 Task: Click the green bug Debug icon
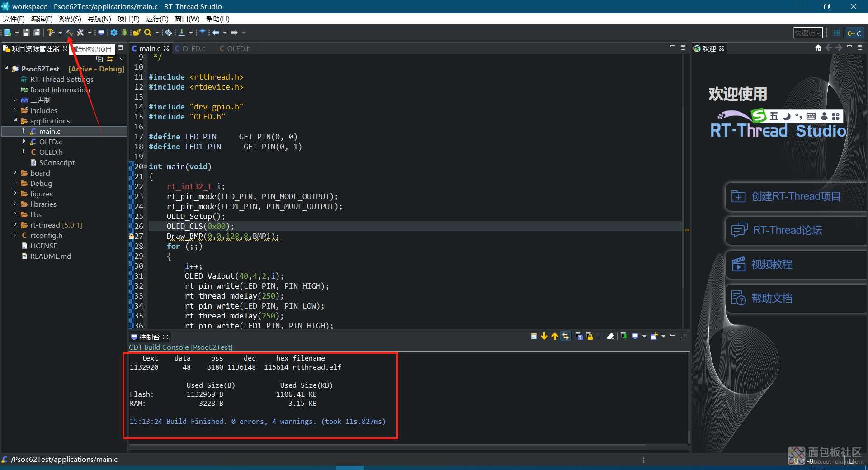124,33
